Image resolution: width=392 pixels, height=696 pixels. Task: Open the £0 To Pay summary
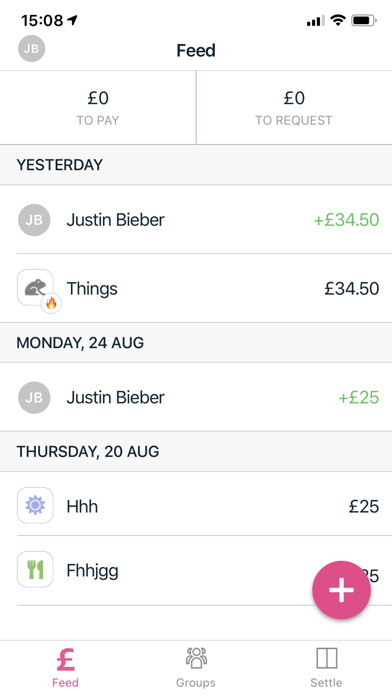pos(98,107)
